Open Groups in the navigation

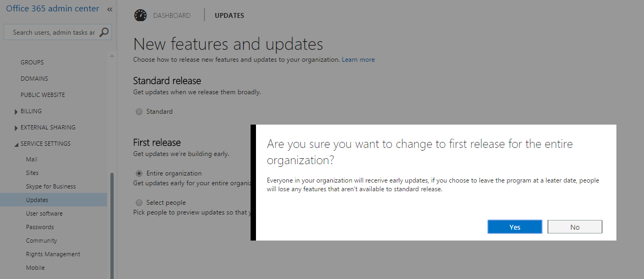point(32,62)
